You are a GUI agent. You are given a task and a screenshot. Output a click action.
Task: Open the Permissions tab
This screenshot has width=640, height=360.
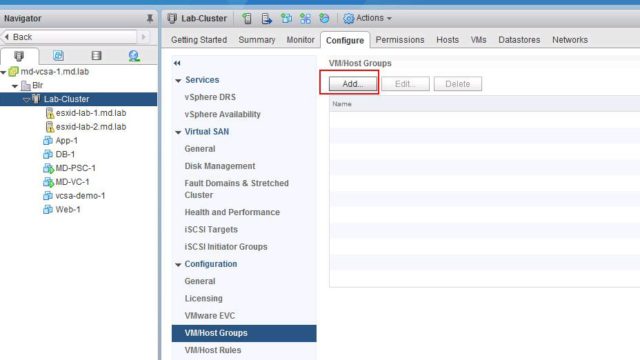pos(400,40)
